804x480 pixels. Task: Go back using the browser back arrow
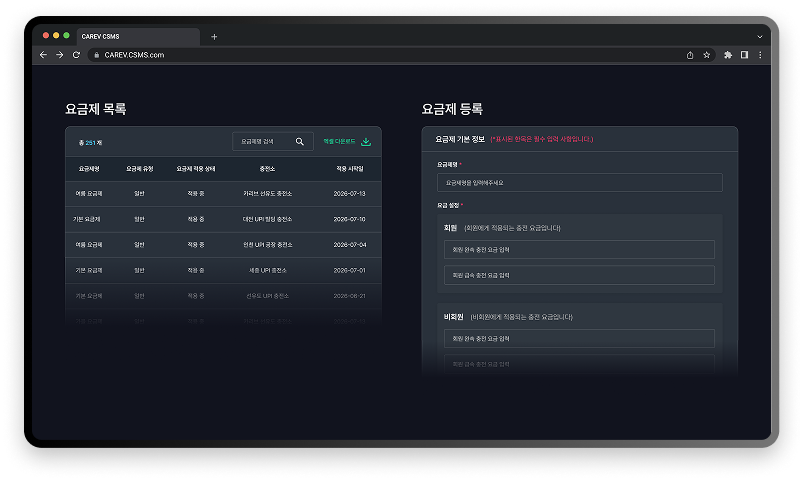(43, 55)
